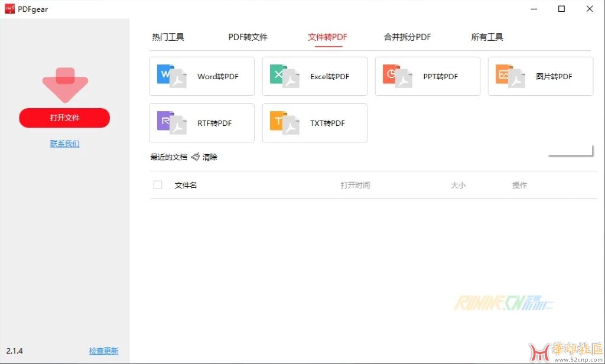The height and width of the screenshot is (364, 605).
Task: Choose the Word转PDF label
Action: (x=218, y=76)
